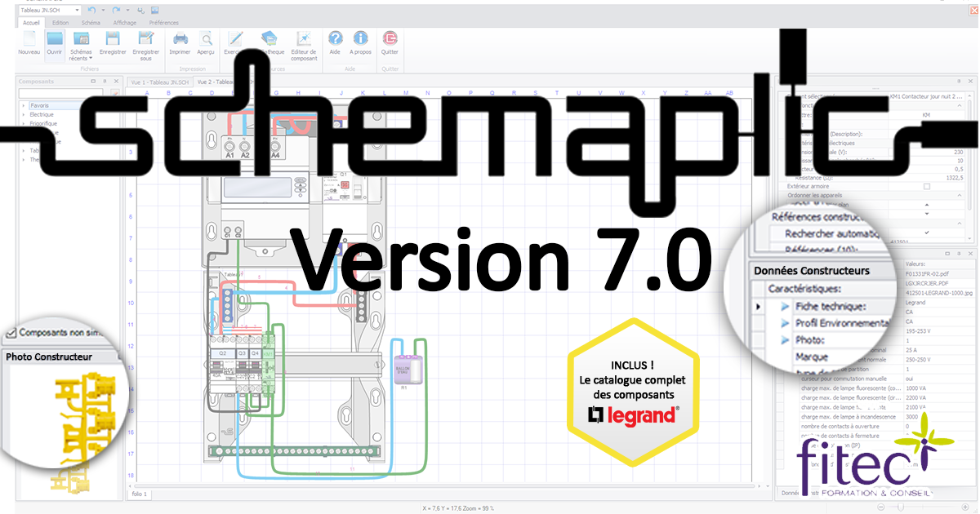The width and height of the screenshot is (980, 514).
Task: Click the A propos info icon
Action: (360, 38)
